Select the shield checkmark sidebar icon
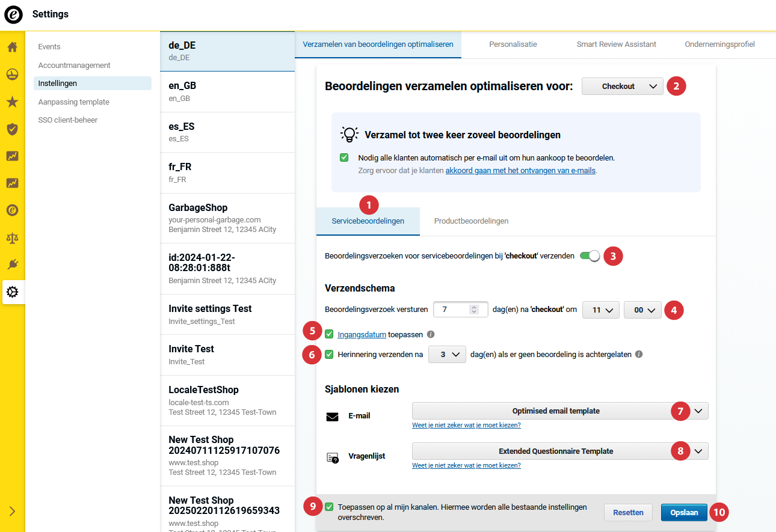Viewport: 776px width, 532px height. 12,129
